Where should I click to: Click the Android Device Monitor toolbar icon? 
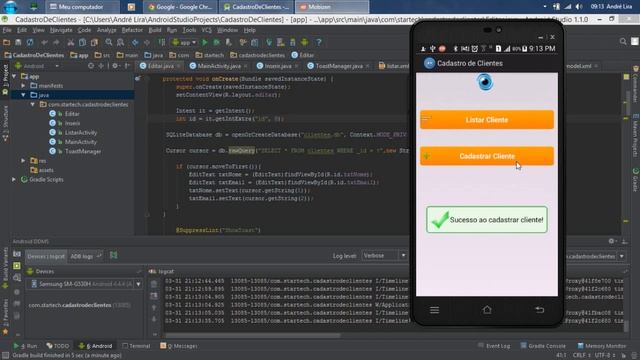pos(304,42)
